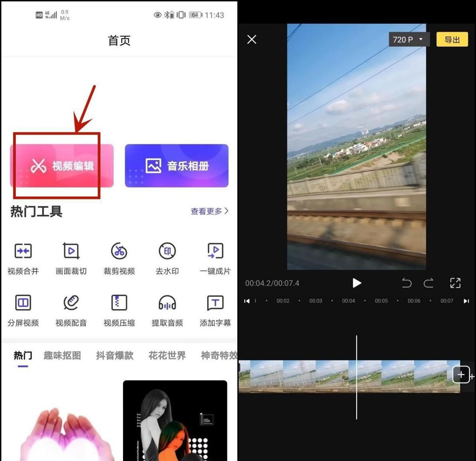The image size is (476, 461).
Task: Launch the 一键成片 auto-create tool
Action: 215,251
